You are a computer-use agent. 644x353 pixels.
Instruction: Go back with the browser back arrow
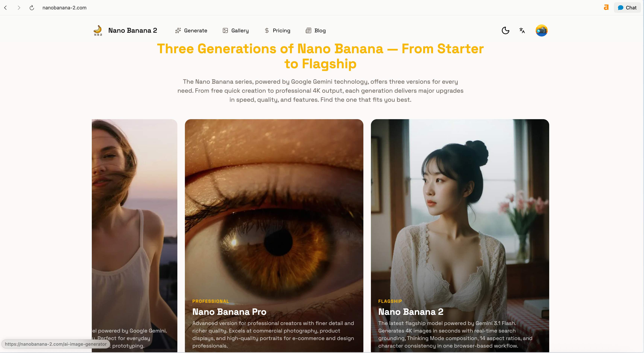pyautogui.click(x=5, y=8)
